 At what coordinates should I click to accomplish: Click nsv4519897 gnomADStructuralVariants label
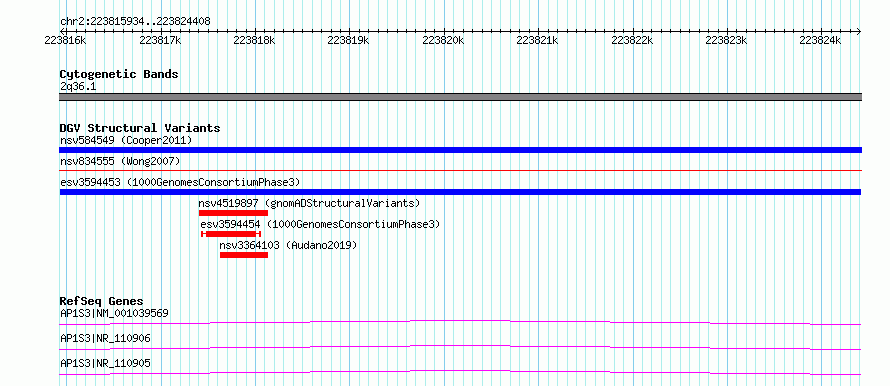coord(309,203)
